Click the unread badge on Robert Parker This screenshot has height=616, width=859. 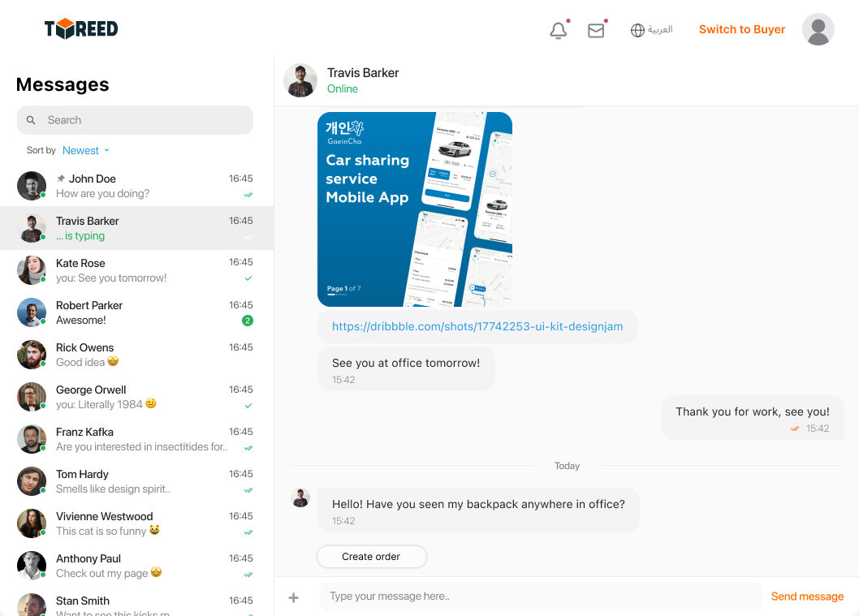[248, 321]
